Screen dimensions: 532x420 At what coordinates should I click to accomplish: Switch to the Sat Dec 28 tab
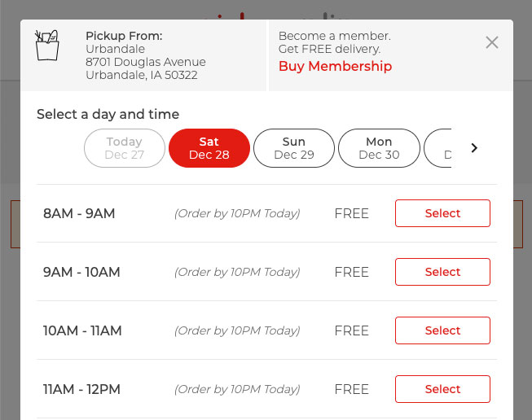pos(209,148)
